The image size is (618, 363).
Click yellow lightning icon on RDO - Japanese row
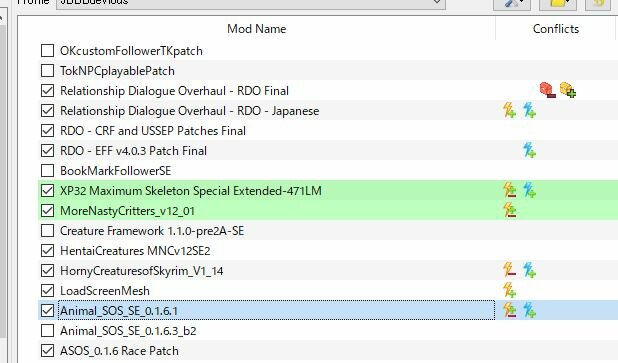point(509,110)
